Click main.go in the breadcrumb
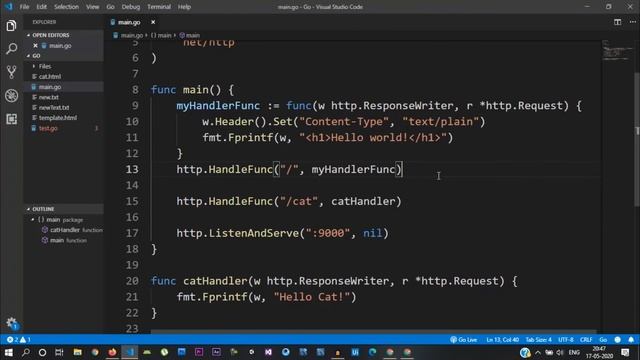640x360 pixels. pos(131,36)
